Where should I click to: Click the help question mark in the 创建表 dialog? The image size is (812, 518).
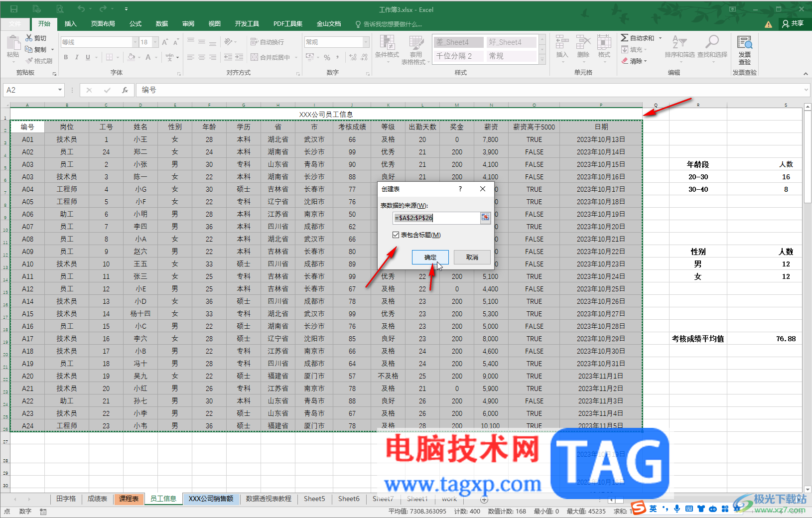click(x=460, y=189)
